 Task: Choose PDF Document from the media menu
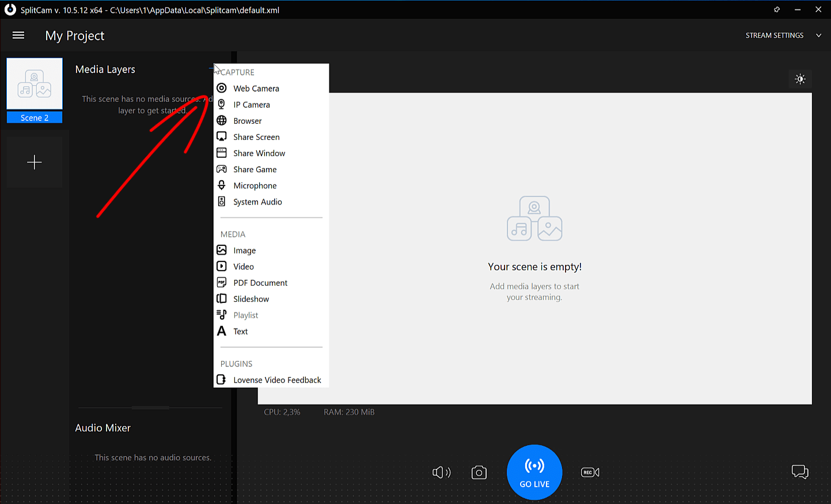click(222, 282)
